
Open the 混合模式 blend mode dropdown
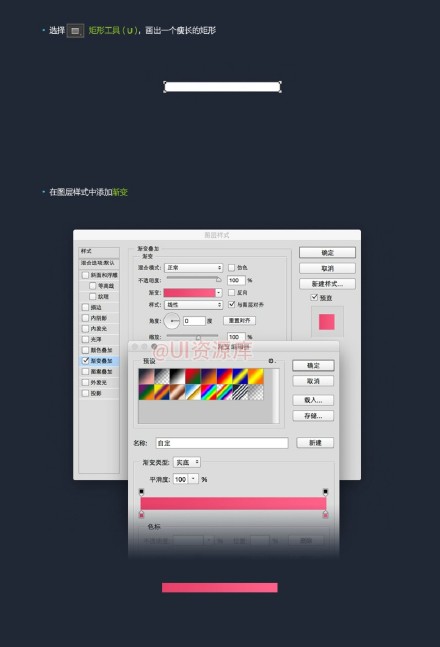click(x=194, y=268)
